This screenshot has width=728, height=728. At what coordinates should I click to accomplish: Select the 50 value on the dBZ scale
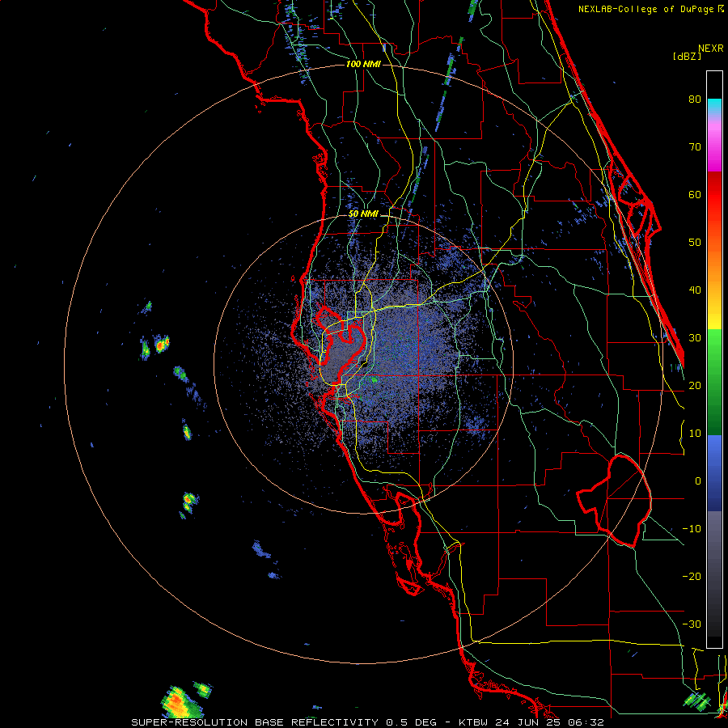pyautogui.click(x=695, y=243)
